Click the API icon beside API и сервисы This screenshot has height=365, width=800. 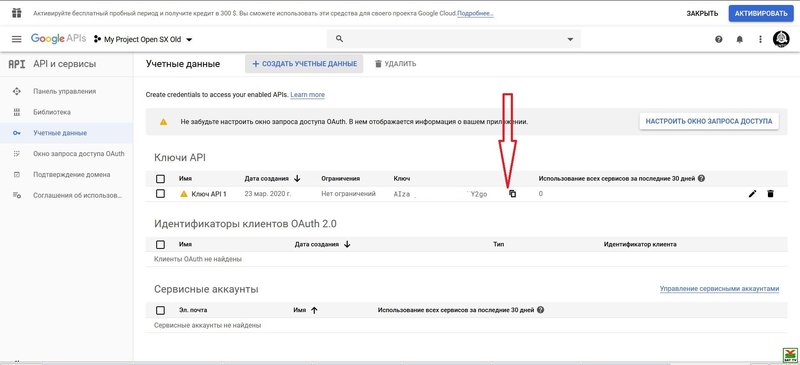pos(17,64)
